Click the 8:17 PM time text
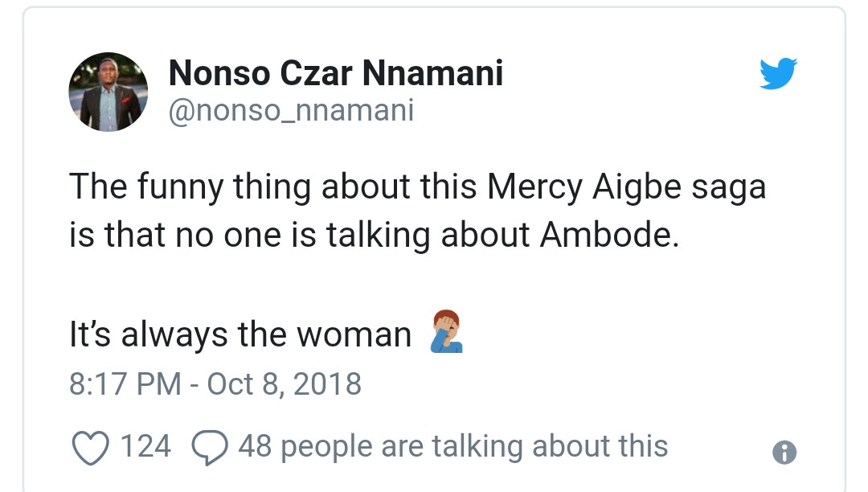This screenshot has height=492, width=868. (125, 383)
